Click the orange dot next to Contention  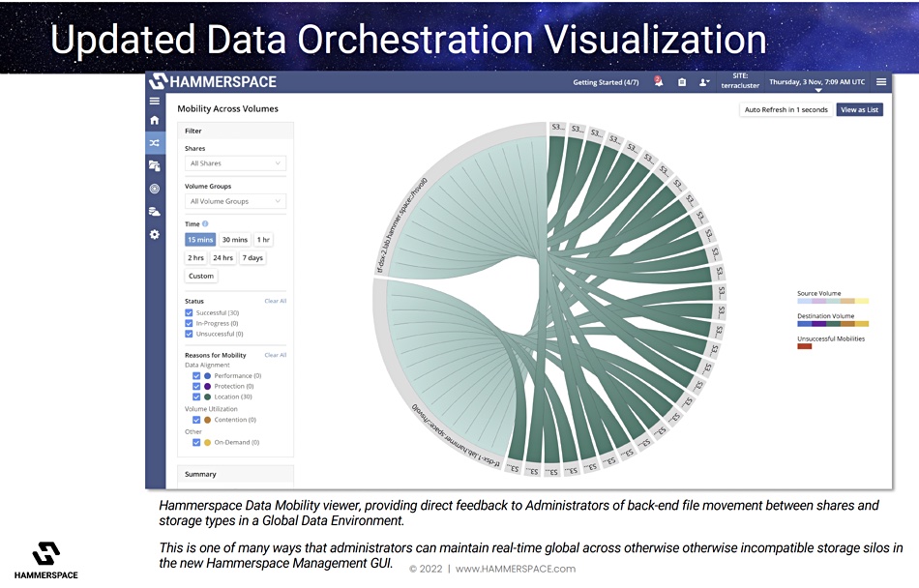click(x=207, y=420)
